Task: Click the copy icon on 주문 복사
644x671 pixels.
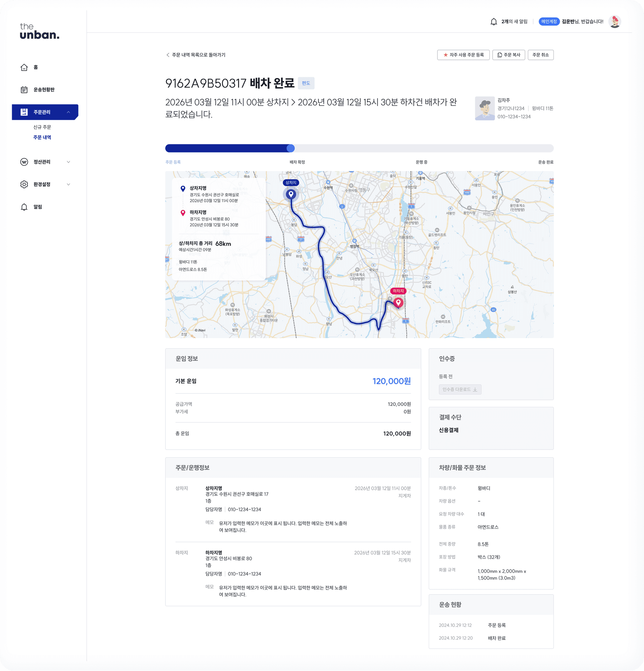Action: (x=499, y=55)
